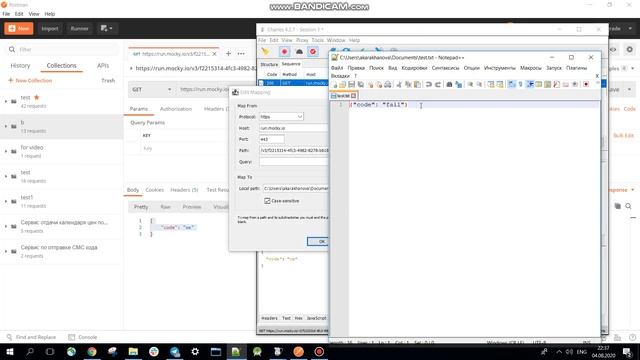640x360 pixels.
Task: Open the Cookies tab in Postman response
Action: (x=155, y=190)
